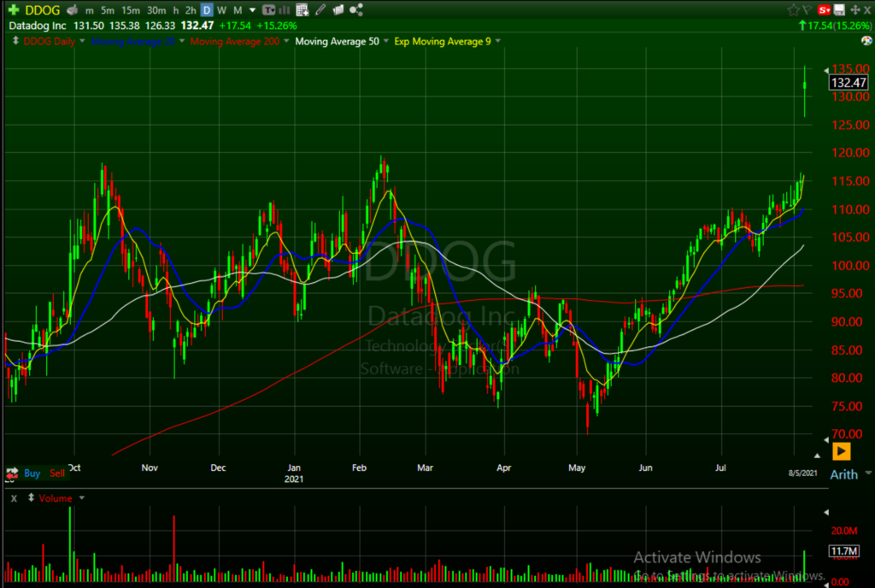Select the pencil drawing tools icon
This screenshot has height=588, width=875.
pos(320,9)
